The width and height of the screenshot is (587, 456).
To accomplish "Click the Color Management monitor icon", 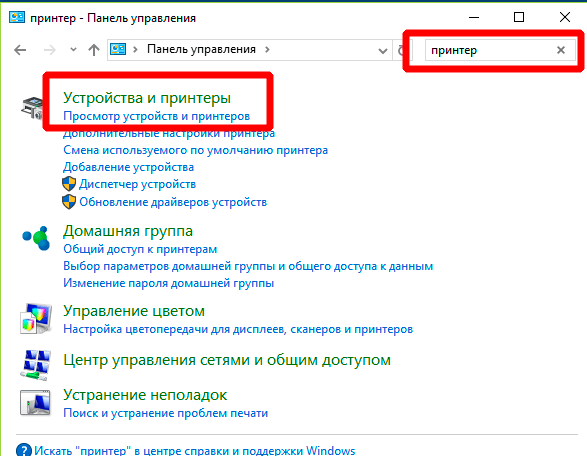I will coord(36,319).
